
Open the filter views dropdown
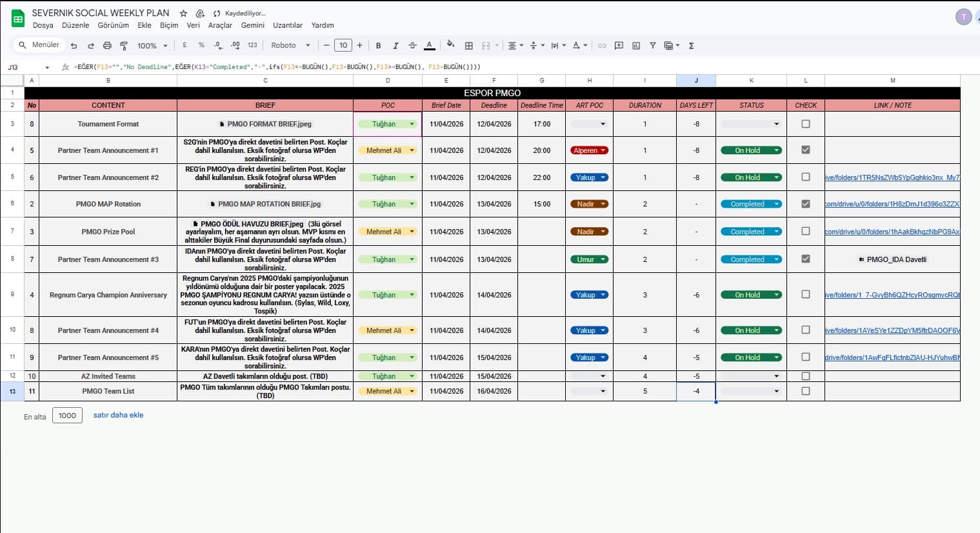(672, 46)
